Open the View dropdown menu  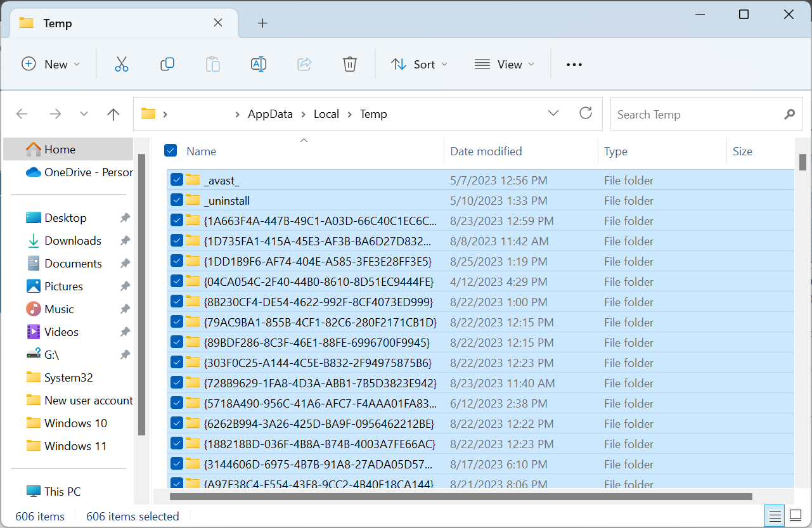point(505,65)
